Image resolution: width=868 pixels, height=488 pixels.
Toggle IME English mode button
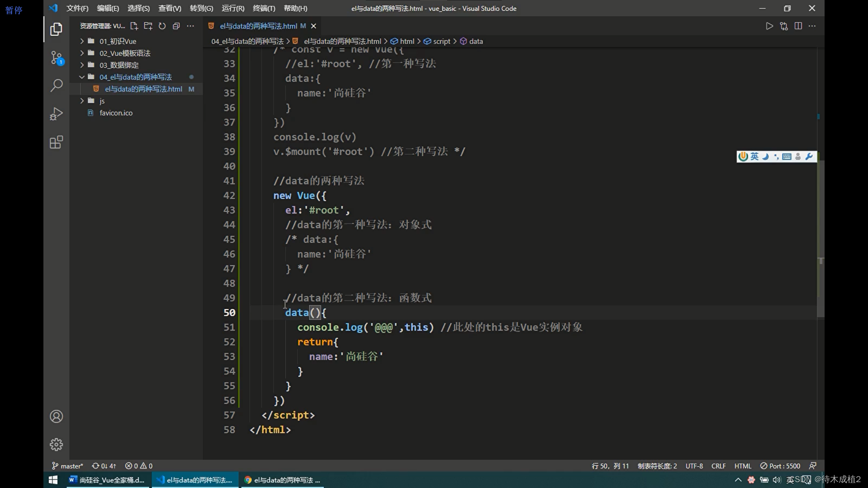[x=755, y=156]
